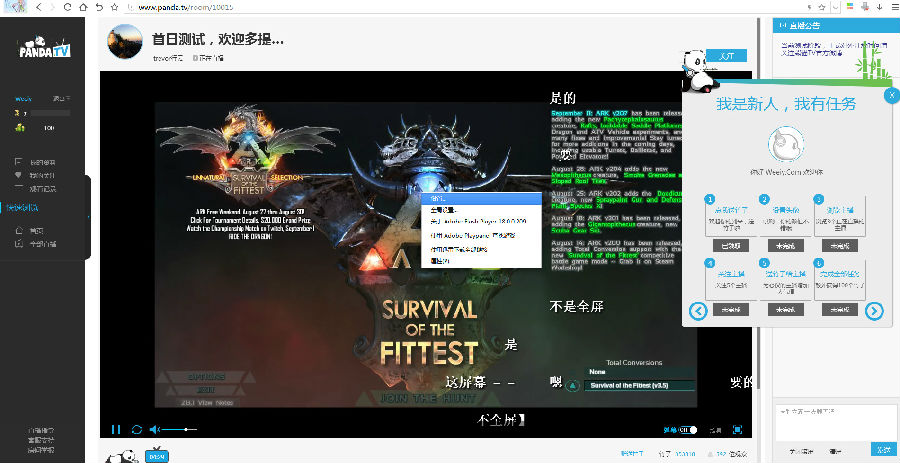The width and height of the screenshot is (900, 463).
Task: Toggle the danmaku switch in player controls
Action: [688, 430]
